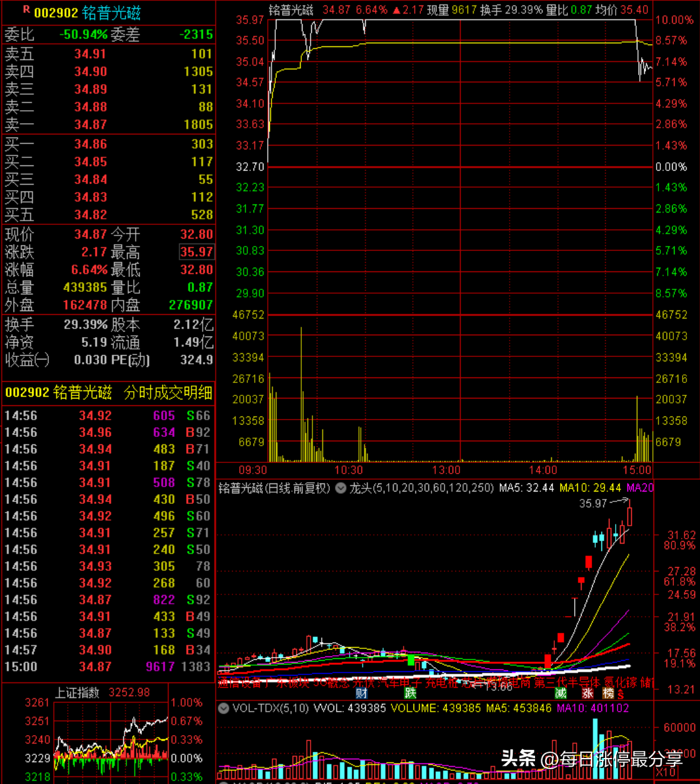
Task: Click the 卖五 price 34.91
Action: (91, 54)
